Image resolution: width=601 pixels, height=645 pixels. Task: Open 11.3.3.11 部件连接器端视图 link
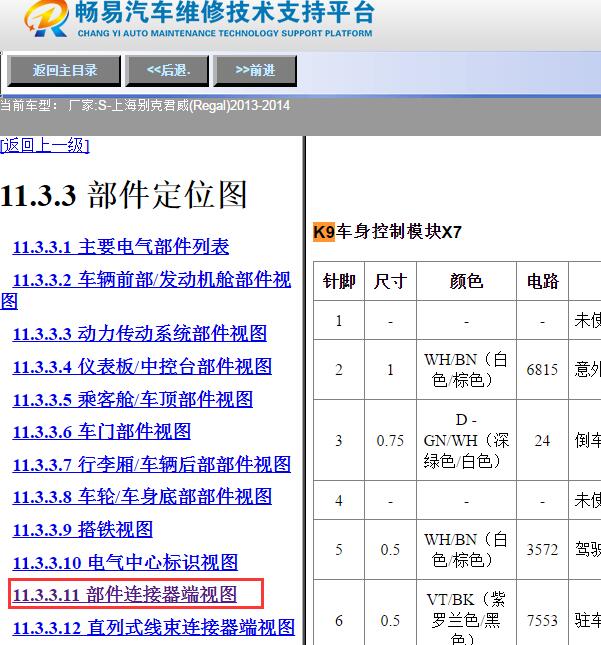click(125, 595)
